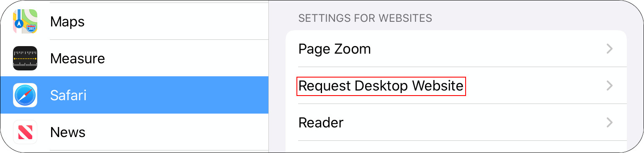This screenshot has width=644, height=153.
Task: Open Page Zoom settings
Action: point(456,49)
